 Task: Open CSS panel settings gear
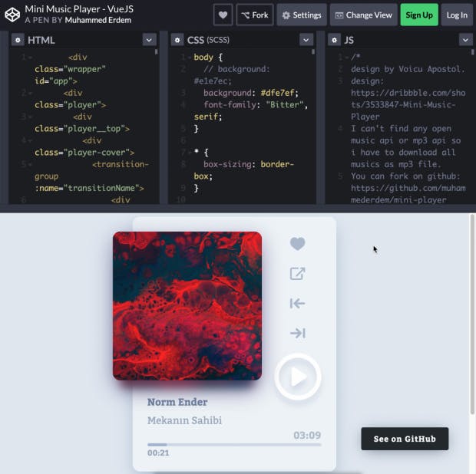point(177,40)
